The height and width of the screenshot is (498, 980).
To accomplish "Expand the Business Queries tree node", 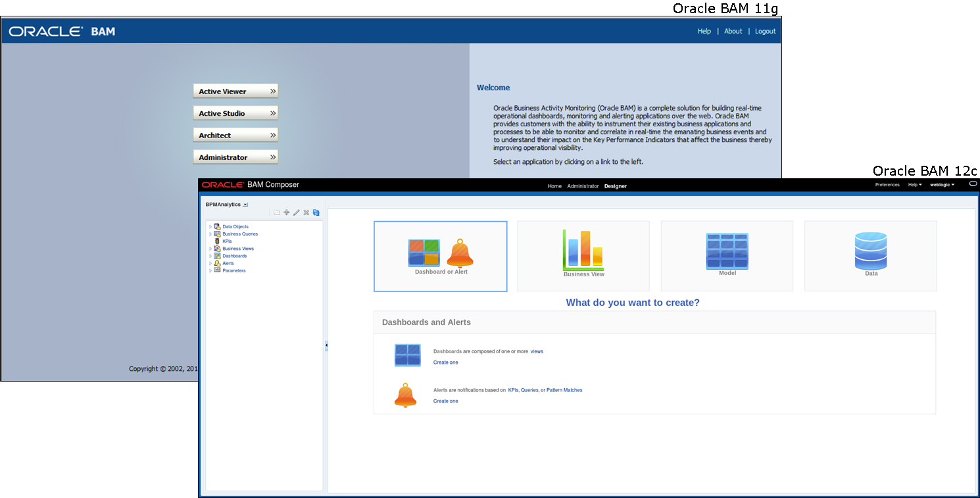I will coord(210,234).
